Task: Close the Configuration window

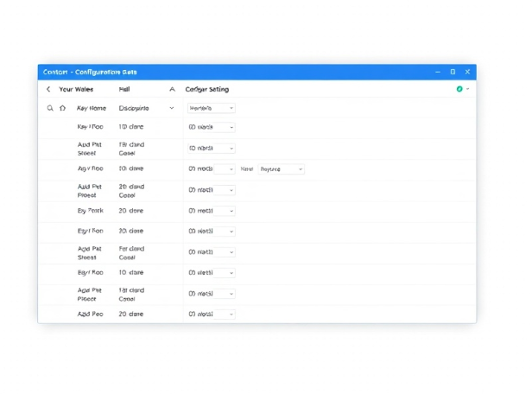Action: click(x=467, y=72)
